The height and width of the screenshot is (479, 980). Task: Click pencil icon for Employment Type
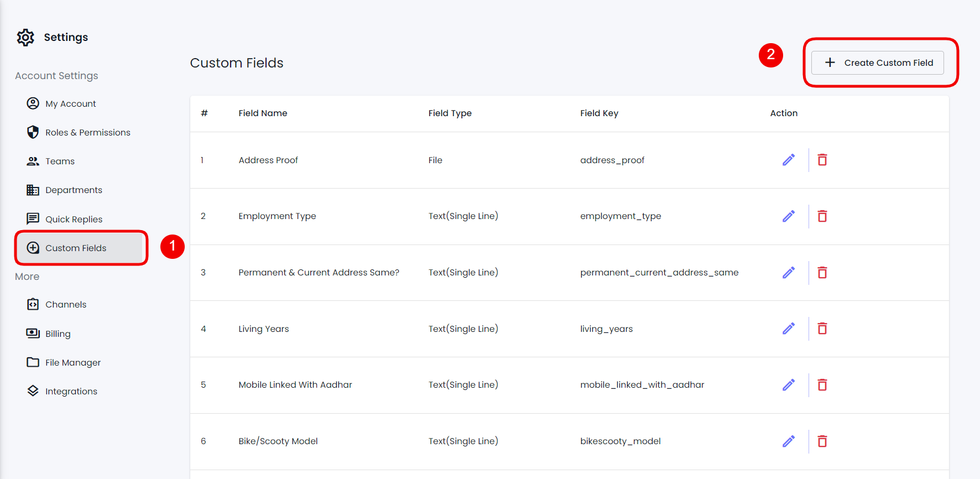click(789, 216)
